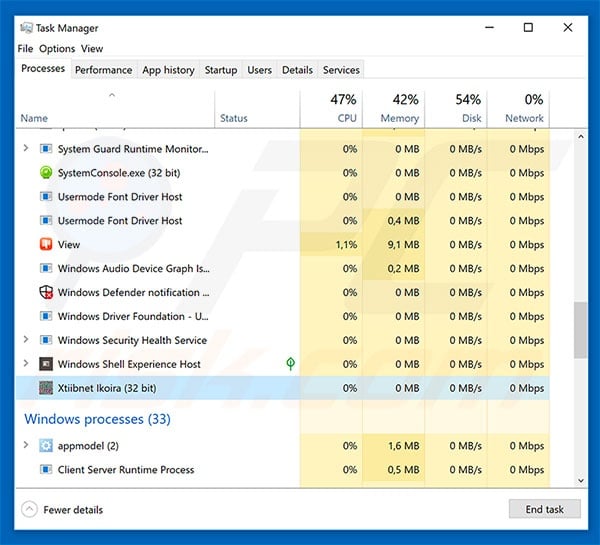Click the 0,2 MB memory value
This screenshot has width=600, height=545.
(403, 268)
